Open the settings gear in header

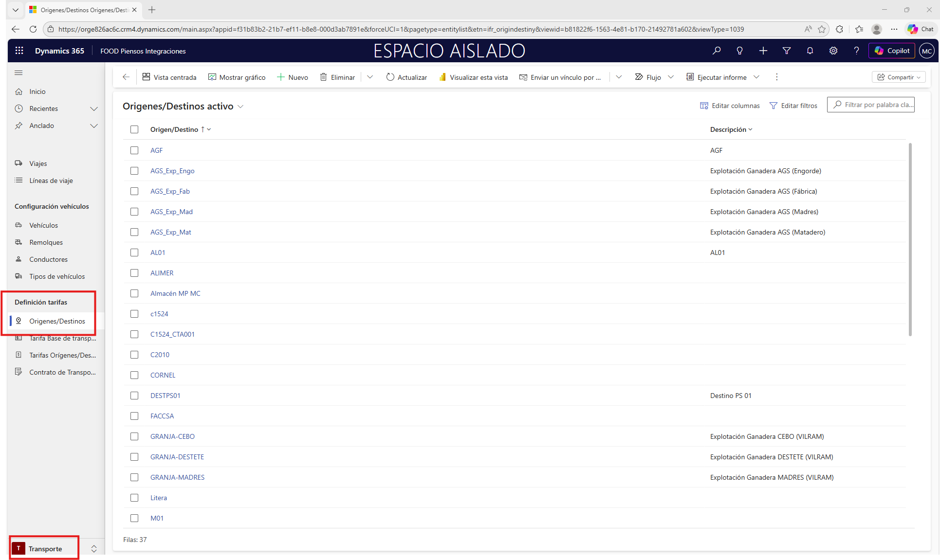pos(833,51)
